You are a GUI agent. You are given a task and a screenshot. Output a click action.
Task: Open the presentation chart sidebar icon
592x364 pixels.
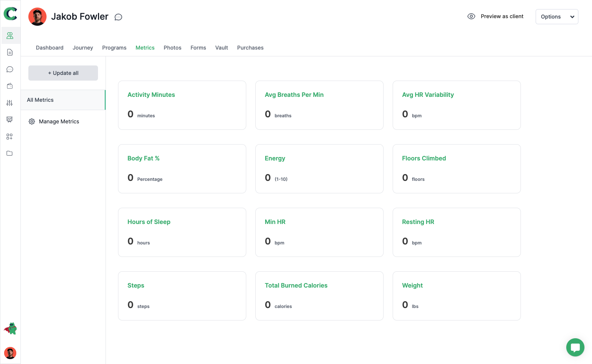[10, 120]
